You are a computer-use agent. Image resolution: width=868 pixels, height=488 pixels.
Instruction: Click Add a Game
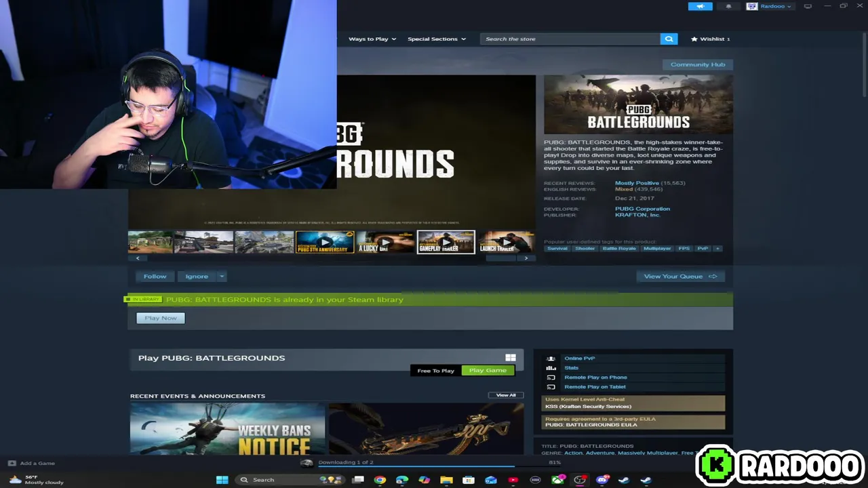pyautogui.click(x=31, y=464)
